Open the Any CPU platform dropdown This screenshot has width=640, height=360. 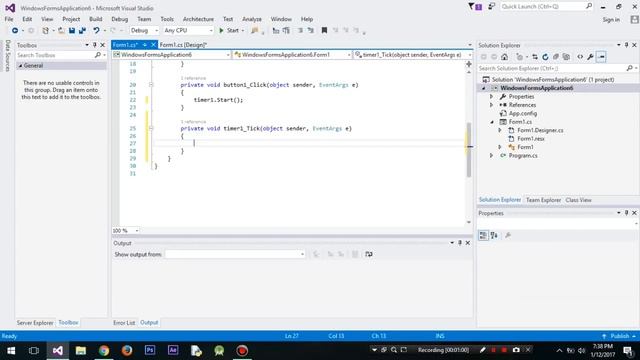pyautogui.click(x=188, y=31)
